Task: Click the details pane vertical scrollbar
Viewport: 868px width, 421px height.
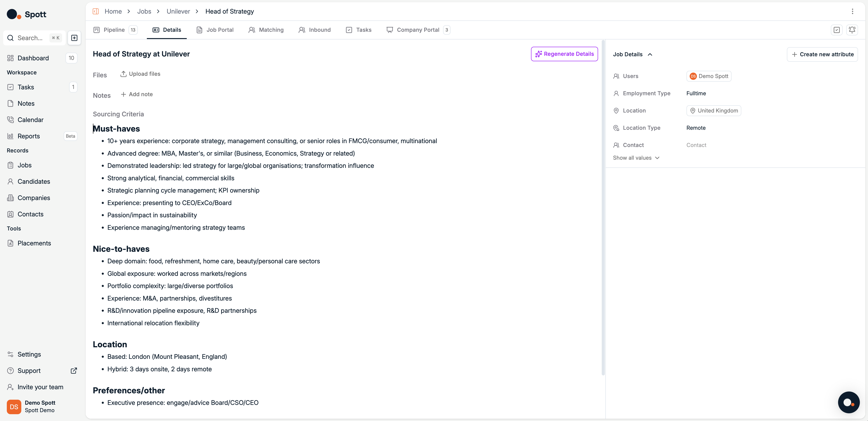Action: tap(603, 208)
